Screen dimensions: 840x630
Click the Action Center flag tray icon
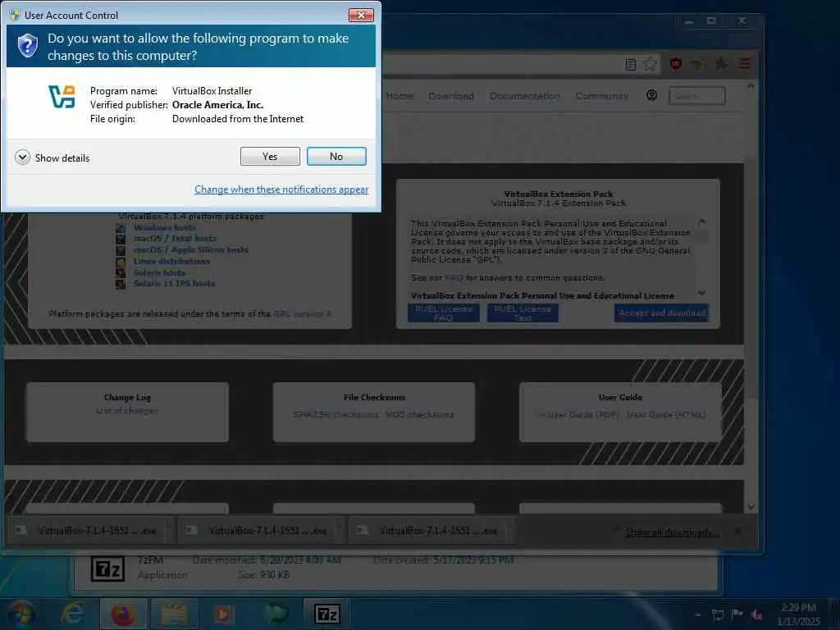click(x=737, y=614)
